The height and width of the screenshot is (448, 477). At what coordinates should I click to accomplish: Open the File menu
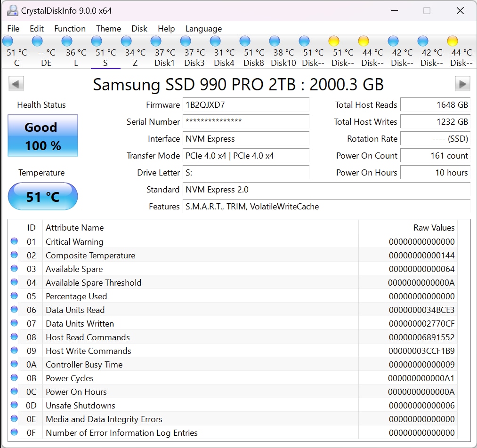(13, 29)
